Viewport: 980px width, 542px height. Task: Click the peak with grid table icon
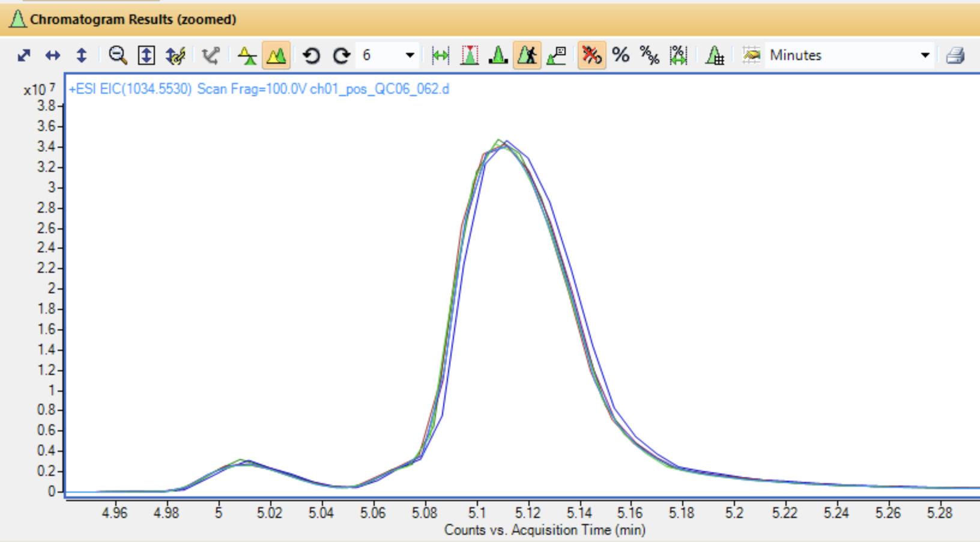click(715, 56)
